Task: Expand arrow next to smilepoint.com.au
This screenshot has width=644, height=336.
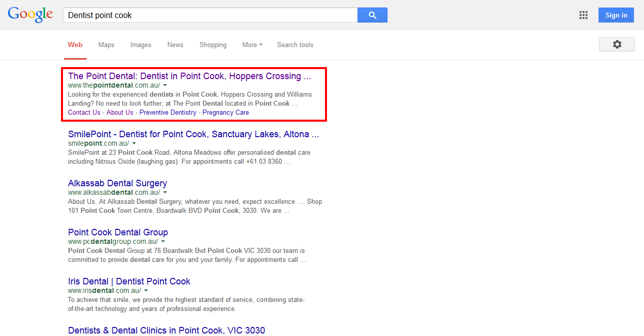Action: click(134, 144)
